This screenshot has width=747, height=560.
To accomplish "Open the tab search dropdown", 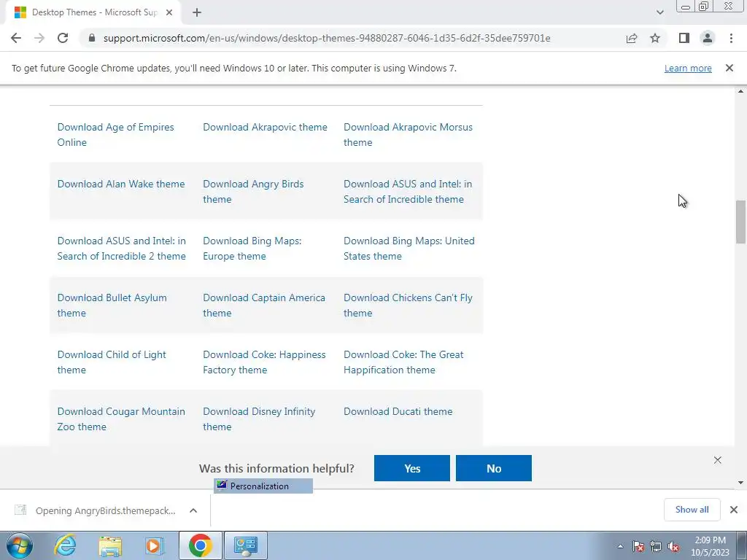I will click(x=659, y=12).
